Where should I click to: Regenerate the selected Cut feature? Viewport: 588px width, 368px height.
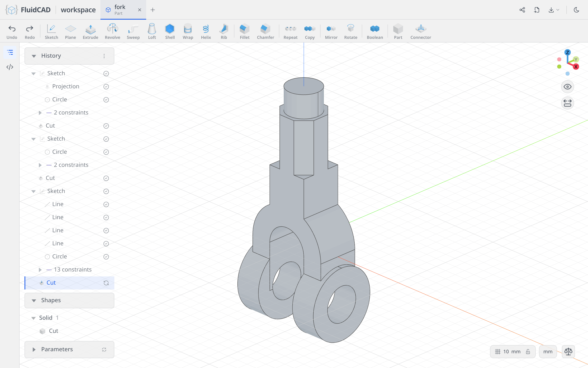pos(106,283)
